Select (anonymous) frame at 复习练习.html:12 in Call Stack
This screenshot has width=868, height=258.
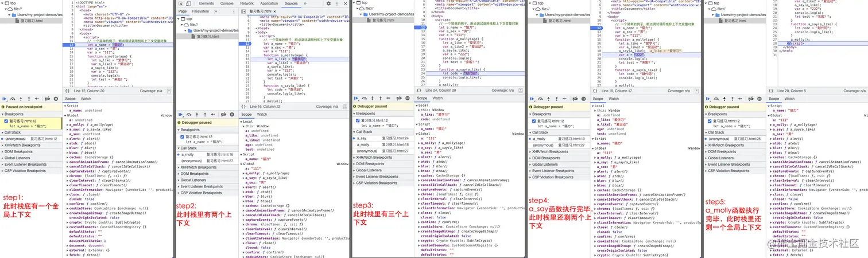point(31,139)
